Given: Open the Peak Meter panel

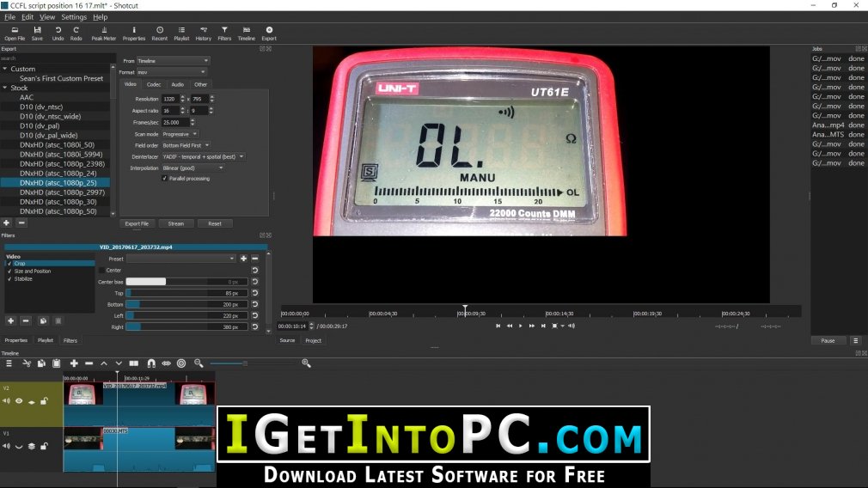Looking at the screenshot, I should (103, 34).
